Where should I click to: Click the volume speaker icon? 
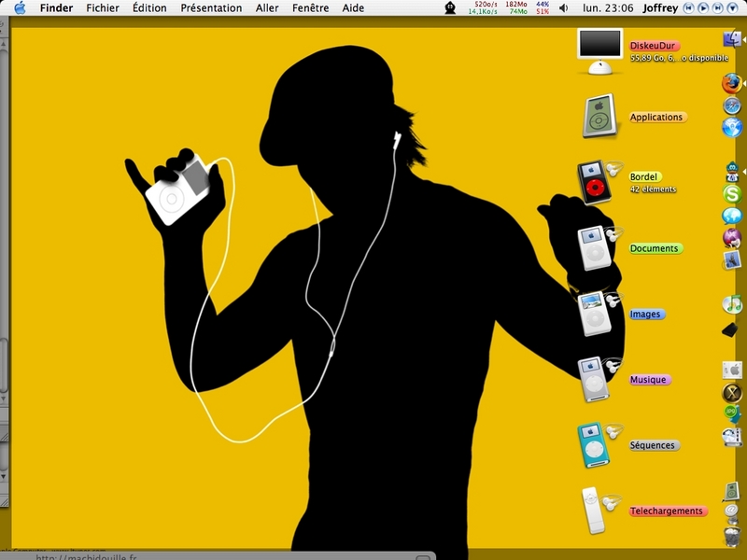[564, 8]
